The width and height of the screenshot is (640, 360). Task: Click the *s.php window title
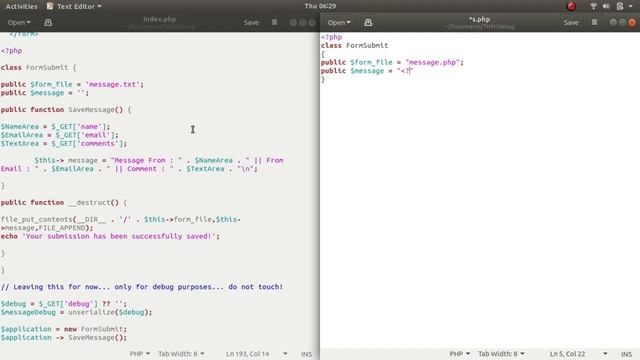479,19
